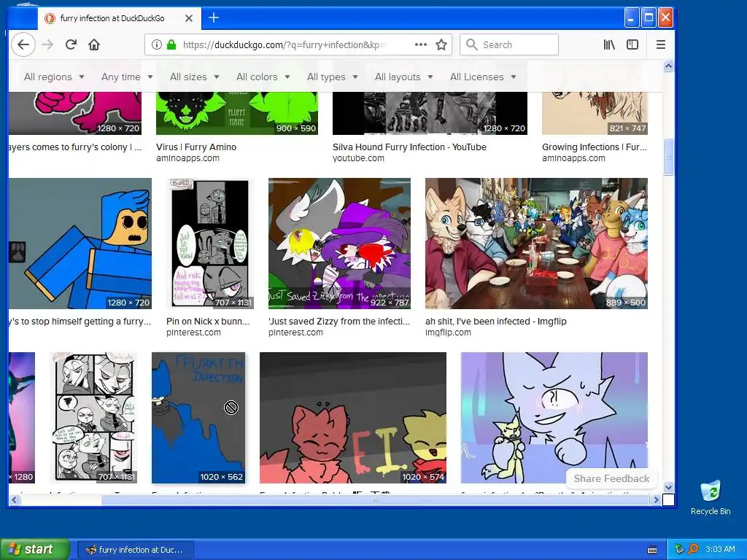Close the furry infection DuckDuckGo tab
The width and height of the screenshot is (747, 560).
[189, 18]
